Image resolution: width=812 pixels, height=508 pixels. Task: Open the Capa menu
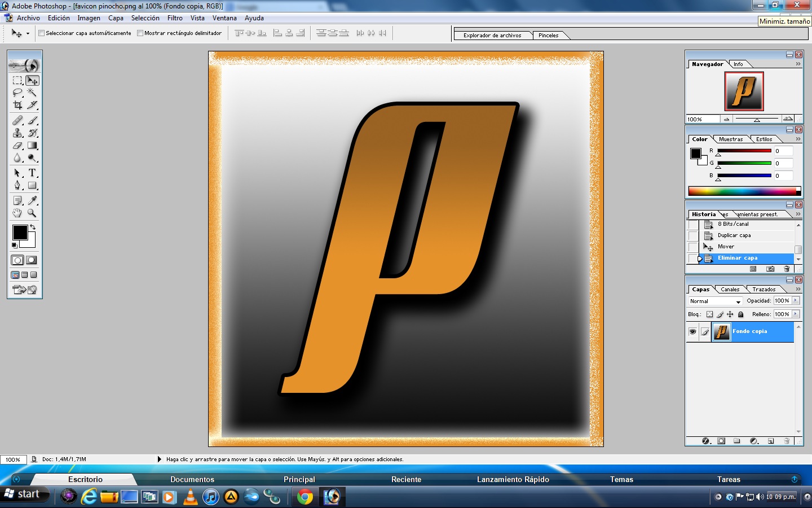(116, 18)
